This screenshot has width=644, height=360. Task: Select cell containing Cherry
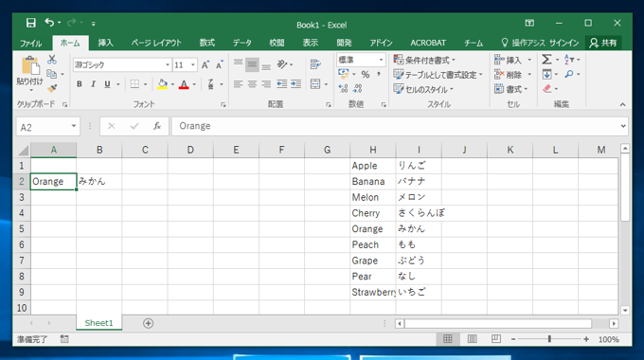[x=373, y=213]
